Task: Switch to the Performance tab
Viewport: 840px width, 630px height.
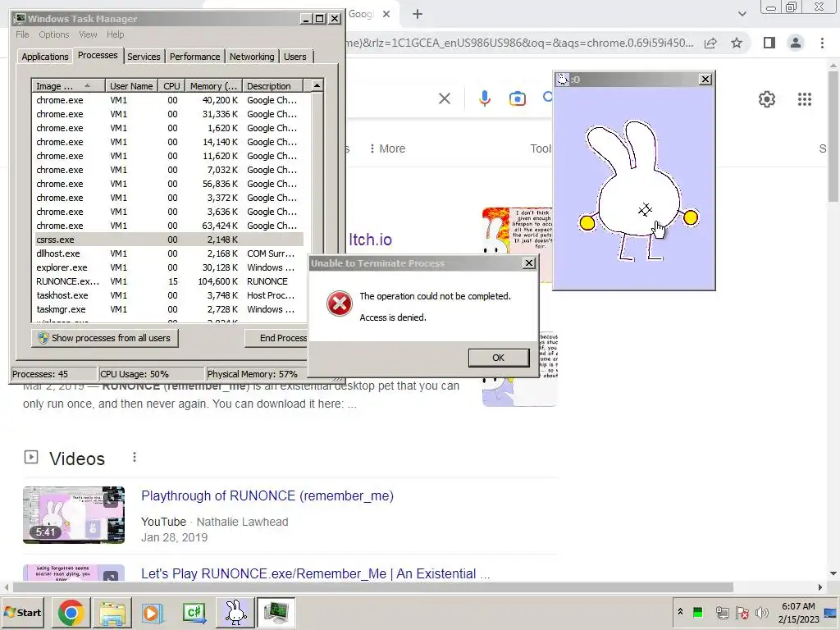Action: coord(194,57)
